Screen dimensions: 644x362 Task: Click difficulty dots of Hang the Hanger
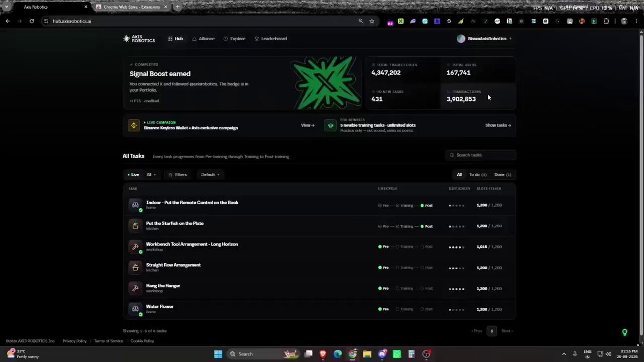pos(457,289)
